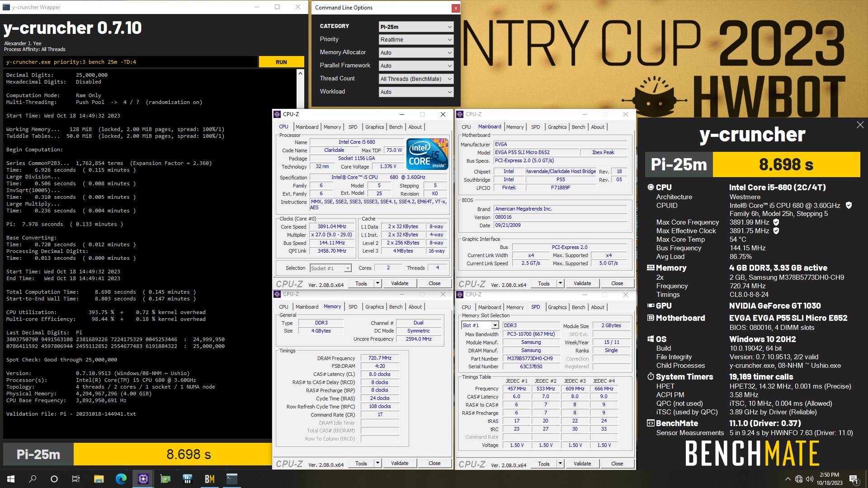The height and width of the screenshot is (488, 868).
Task: Select Bench tab in CPU-Z processor window
Action: point(396,127)
